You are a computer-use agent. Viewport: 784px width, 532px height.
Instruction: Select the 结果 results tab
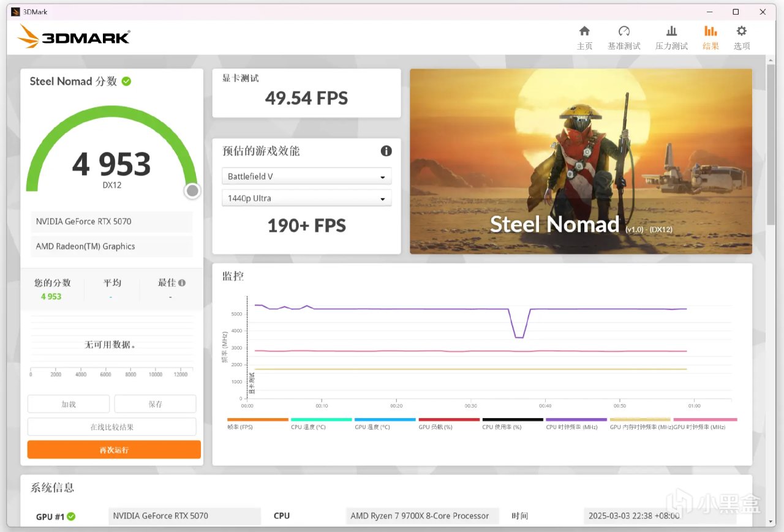tap(710, 38)
